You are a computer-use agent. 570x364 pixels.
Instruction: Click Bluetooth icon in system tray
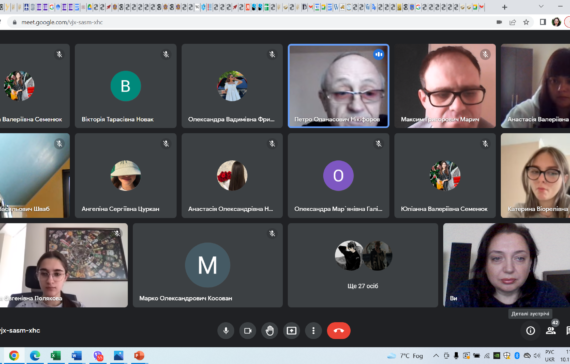pos(517,356)
